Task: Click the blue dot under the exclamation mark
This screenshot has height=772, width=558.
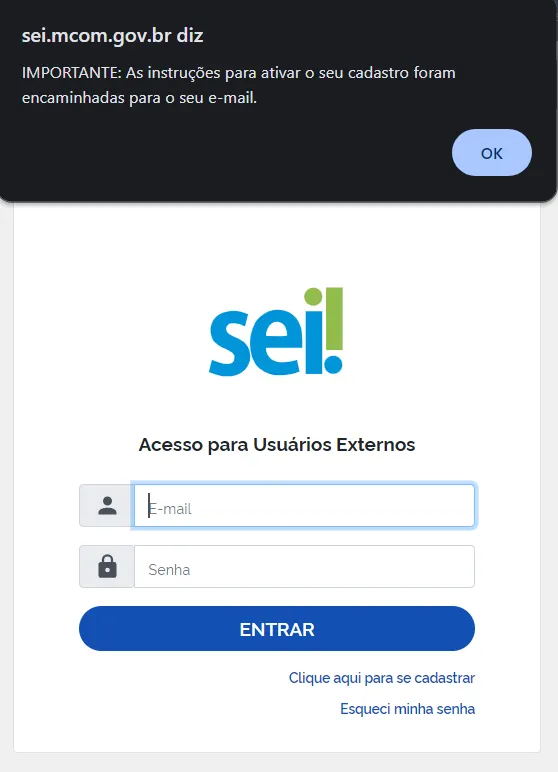Action: click(x=333, y=365)
